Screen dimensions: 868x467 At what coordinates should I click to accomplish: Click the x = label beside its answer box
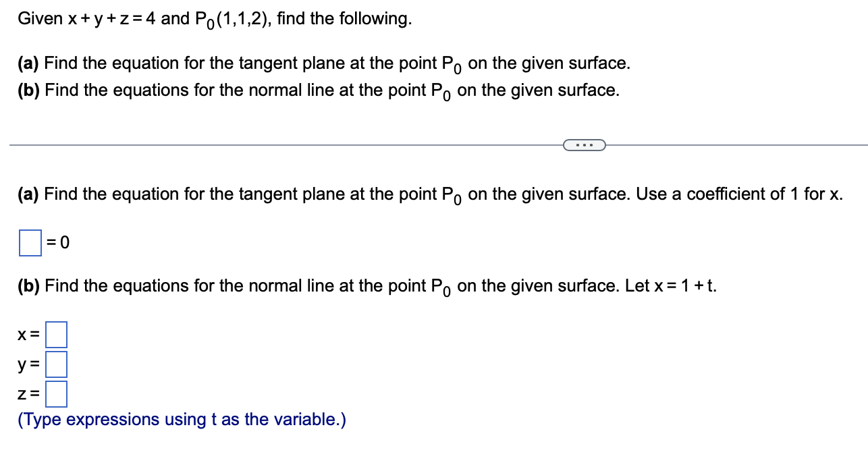(28, 334)
